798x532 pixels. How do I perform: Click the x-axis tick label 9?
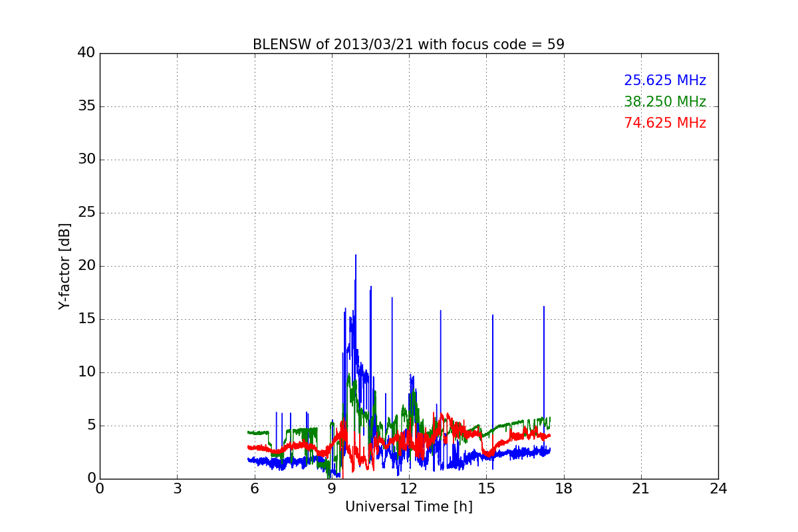coord(332,489)
